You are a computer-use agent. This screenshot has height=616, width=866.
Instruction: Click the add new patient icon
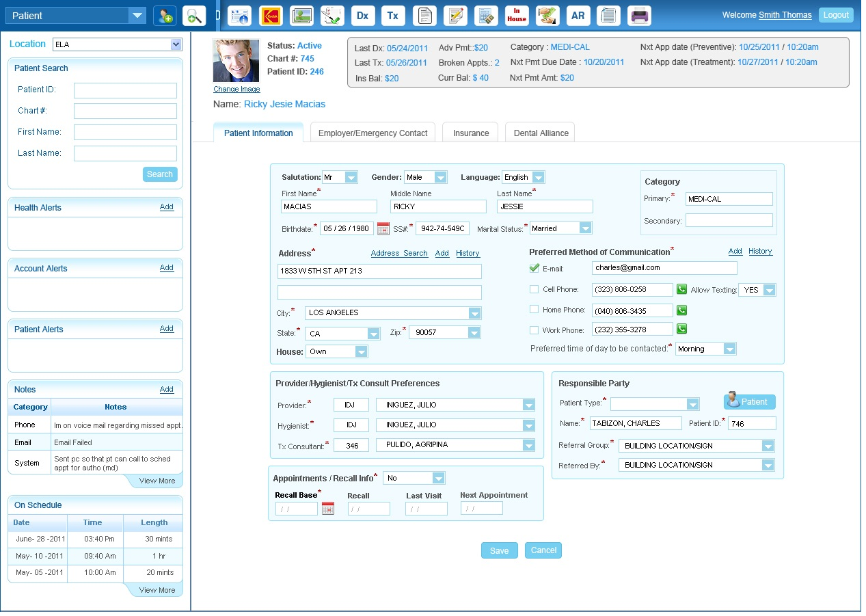tap(164, 16)
